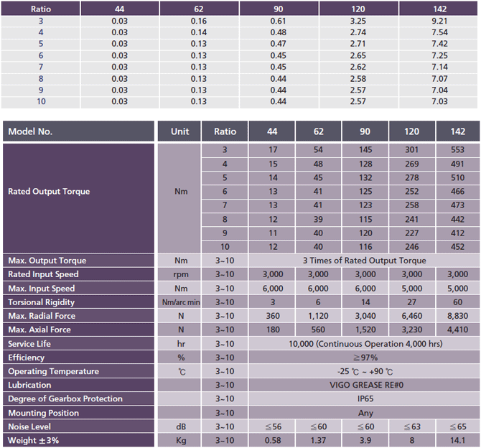This screenshot has width=481, height=448.
Task: Select the torque value '269'
Action: [x=411, y=164]
